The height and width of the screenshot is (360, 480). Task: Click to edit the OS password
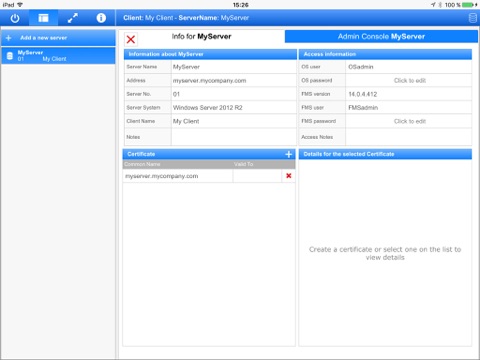[x=409, y=81]
